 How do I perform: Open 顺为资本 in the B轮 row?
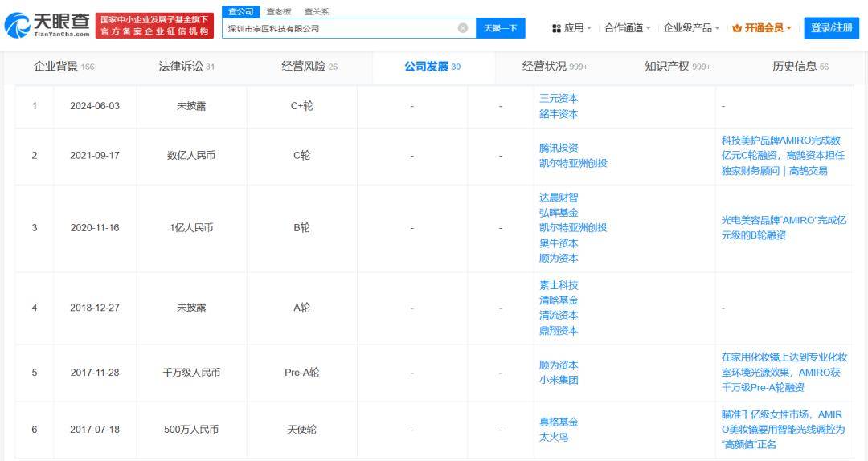559,258
